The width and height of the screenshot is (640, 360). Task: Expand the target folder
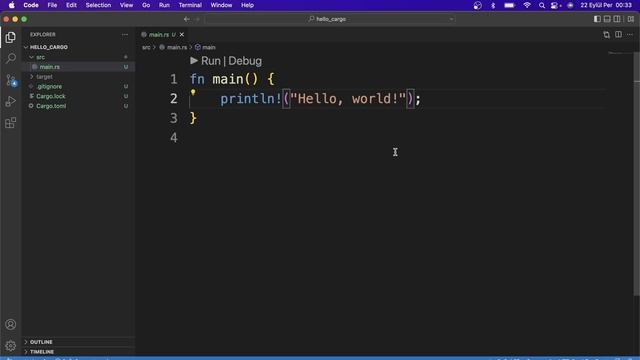pyautogui.click(x=31, y=77)
